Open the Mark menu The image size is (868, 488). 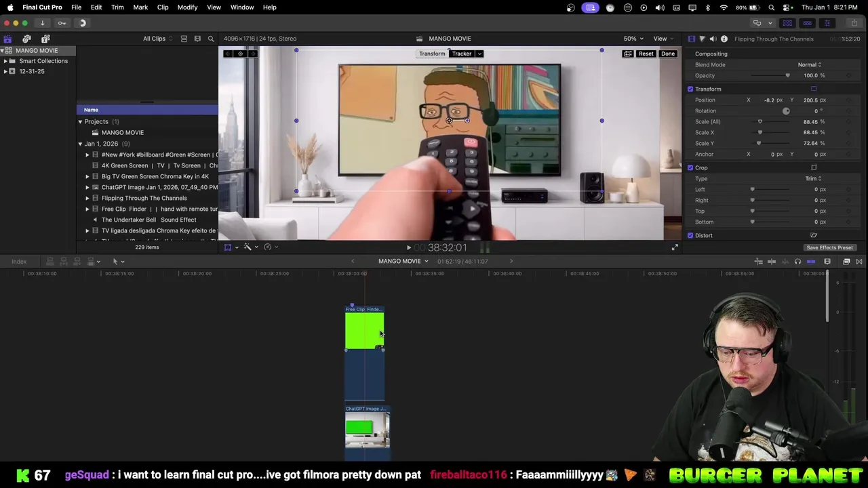click(140, 7)
